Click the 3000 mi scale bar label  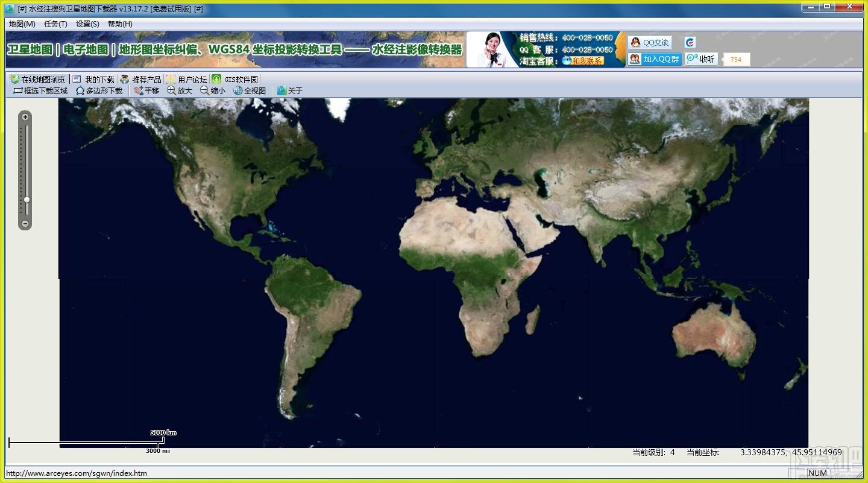pyautogui.click(x=158, y=451)
